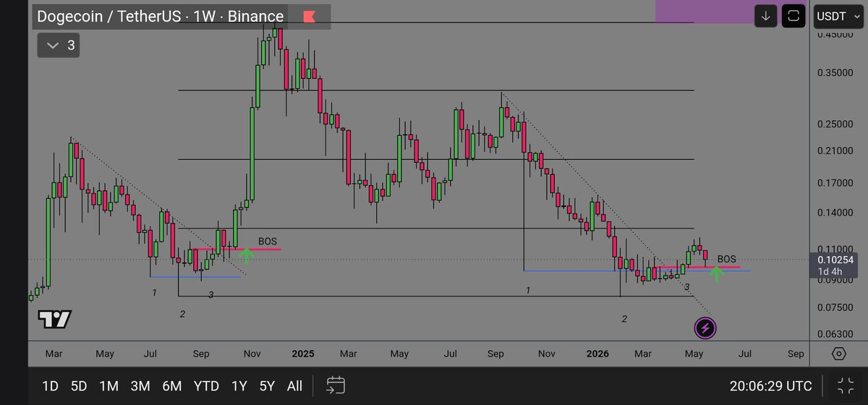Select the YTD time range
The width and height of the screenshot is (868, 405).
[206, 385]
